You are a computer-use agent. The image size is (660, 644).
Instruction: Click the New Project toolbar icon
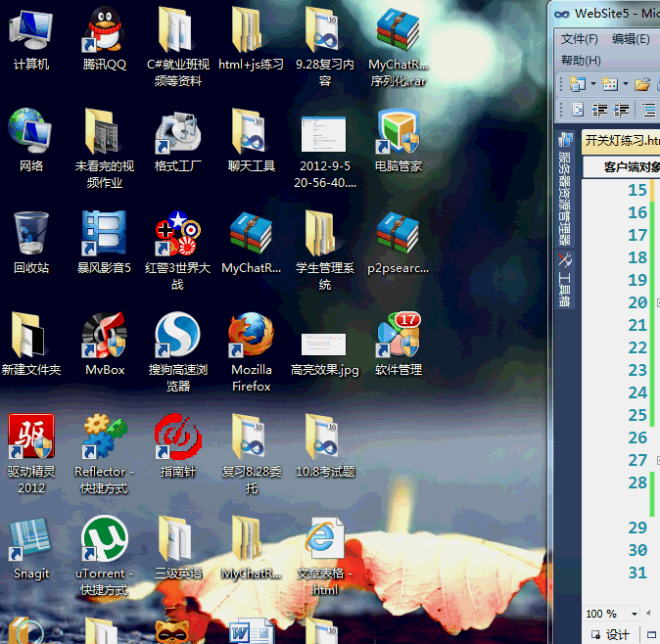click(x=578, y=84)
